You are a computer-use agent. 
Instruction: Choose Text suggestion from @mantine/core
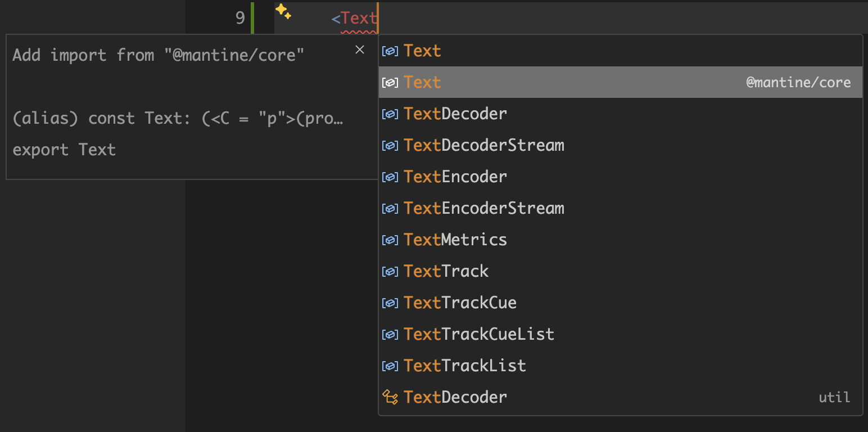pos(422,83)
